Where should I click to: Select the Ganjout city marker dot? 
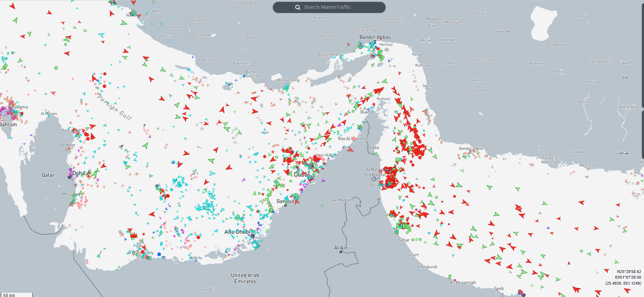tap(285, 205)
